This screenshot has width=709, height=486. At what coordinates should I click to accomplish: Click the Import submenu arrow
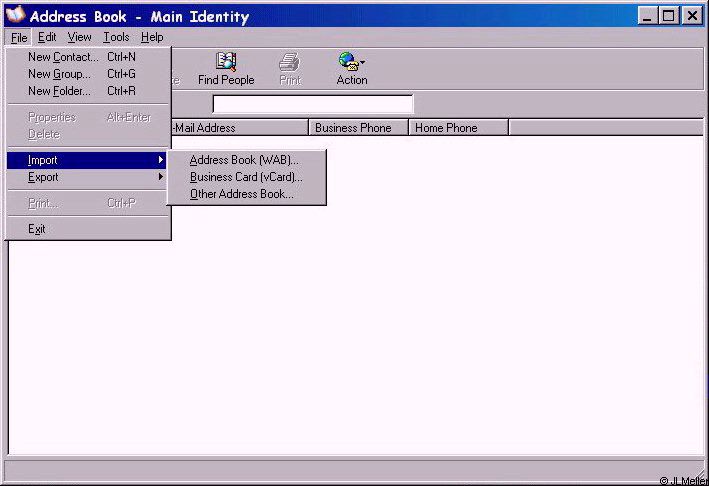[160, 160]
